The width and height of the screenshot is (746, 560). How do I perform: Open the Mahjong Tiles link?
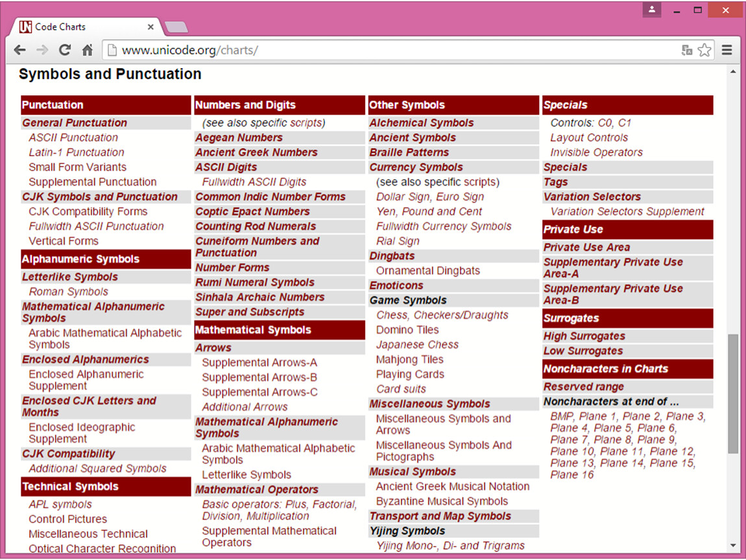coord(409,360)
